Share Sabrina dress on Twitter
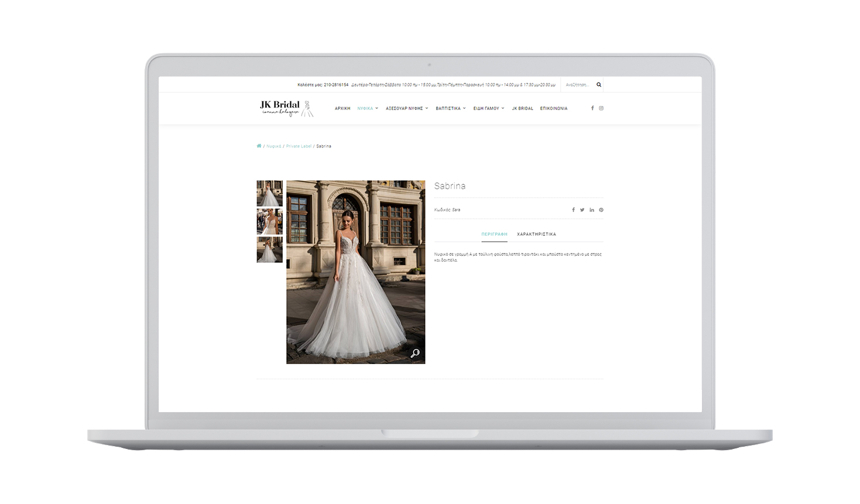The width and height of the screenshot is (860, 504). [582, 210]
